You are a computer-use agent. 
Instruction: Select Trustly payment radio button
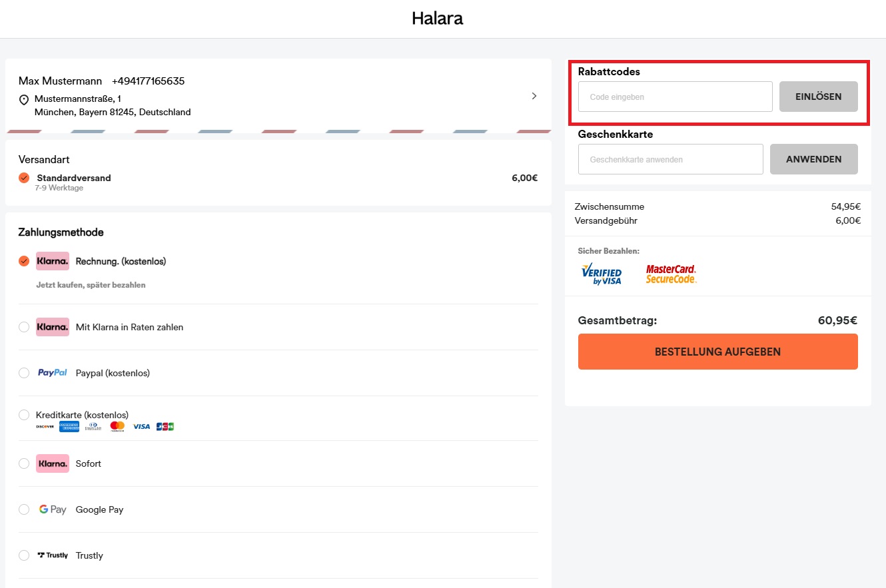[x=24, y=555]
